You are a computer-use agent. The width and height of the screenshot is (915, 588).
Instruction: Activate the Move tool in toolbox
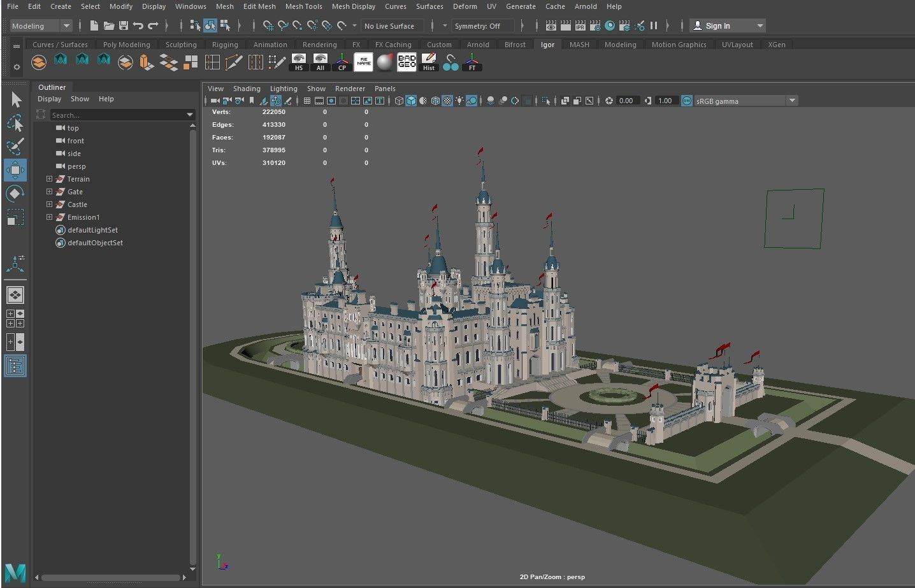point(15,170)
